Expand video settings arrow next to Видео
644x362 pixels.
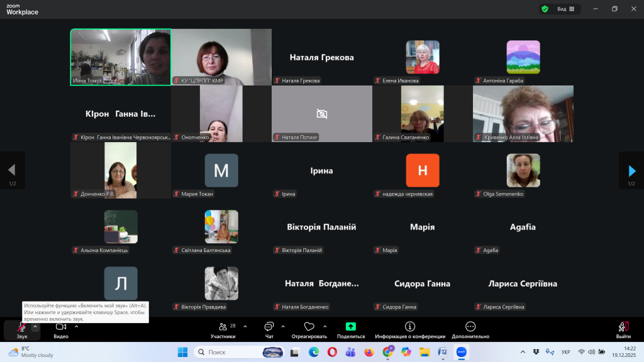pos(77,326)
